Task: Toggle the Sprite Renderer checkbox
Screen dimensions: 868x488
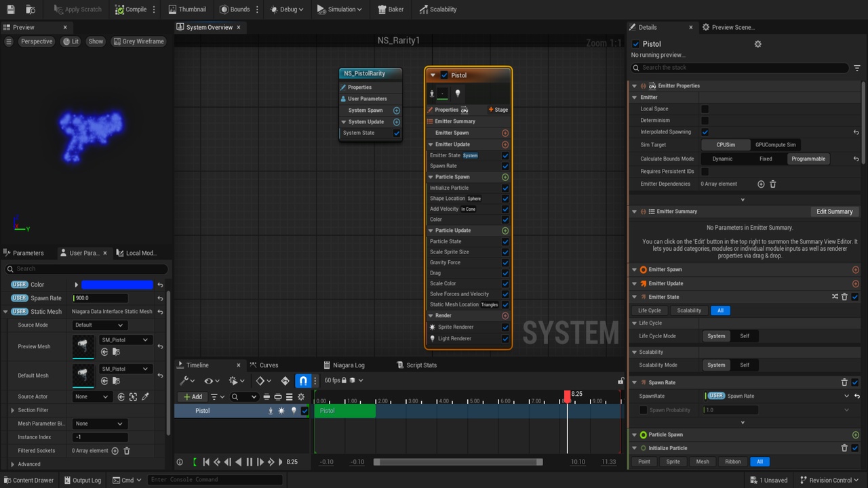Action: (x=505, y=327)
